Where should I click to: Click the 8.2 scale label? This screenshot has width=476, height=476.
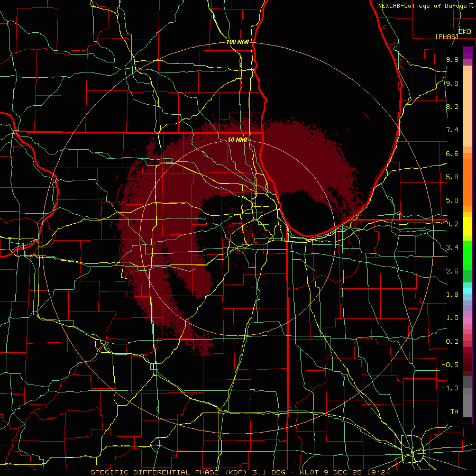coord(452,106)
